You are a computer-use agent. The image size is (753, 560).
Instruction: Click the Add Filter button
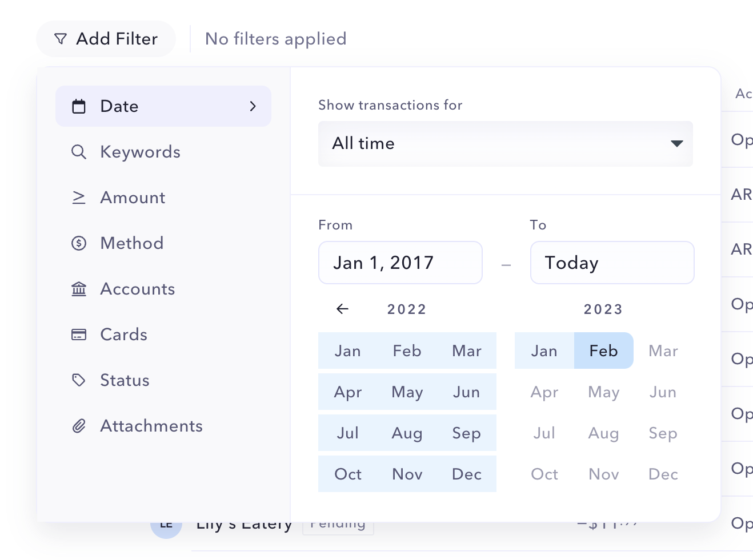click(106, 39)
